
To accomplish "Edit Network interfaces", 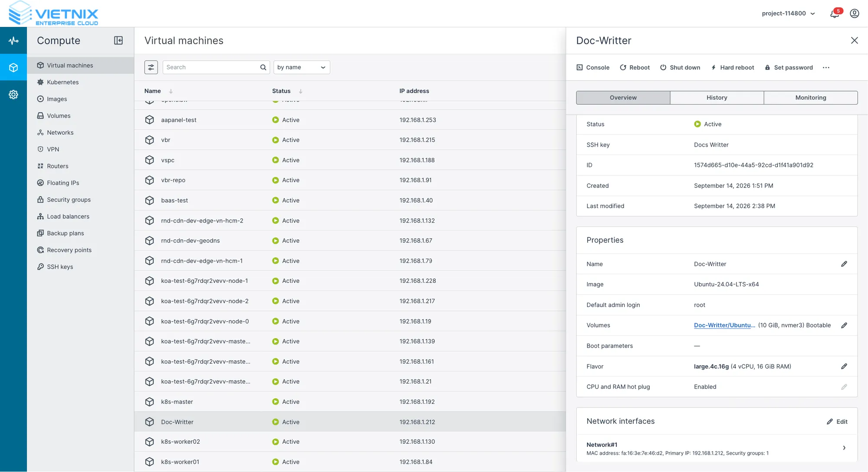I will pyautogui.click(x=837, y=422).
